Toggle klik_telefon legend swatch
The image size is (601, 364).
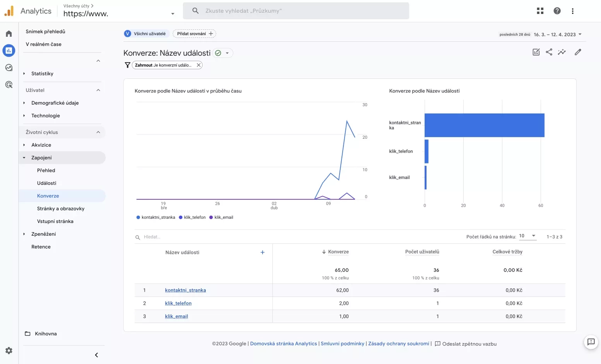pos(181,217)
